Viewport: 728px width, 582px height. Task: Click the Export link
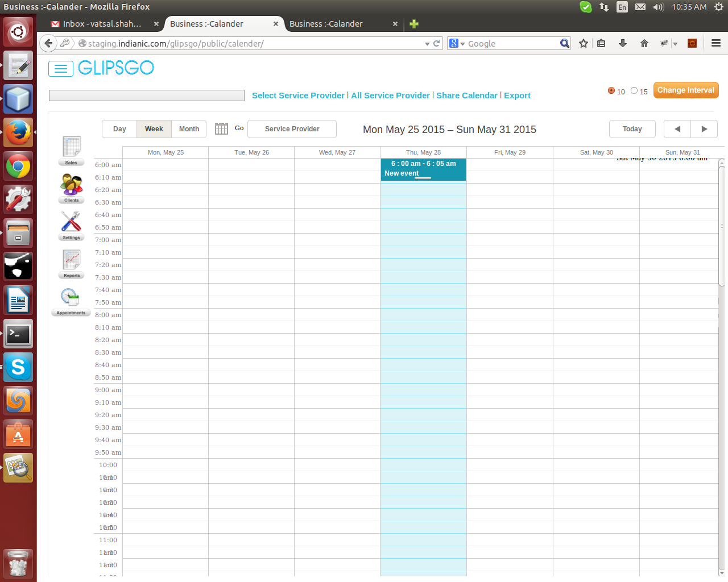click(517, 95)
